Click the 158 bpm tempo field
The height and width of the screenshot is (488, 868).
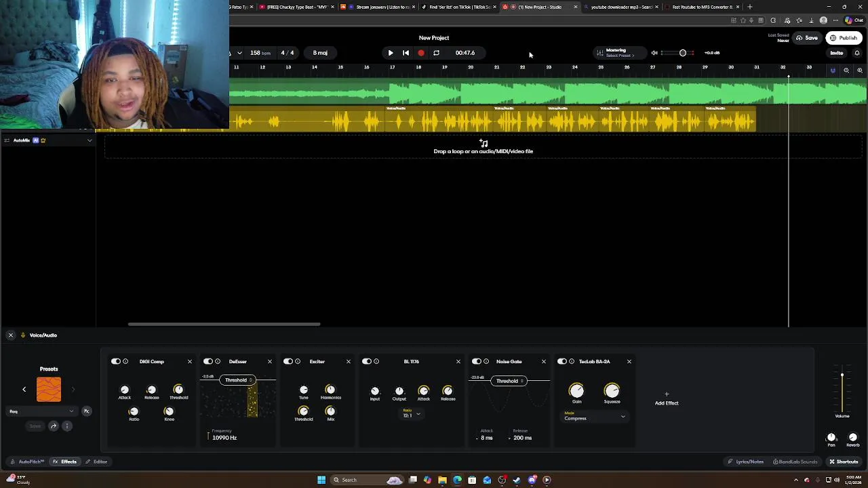260,53
